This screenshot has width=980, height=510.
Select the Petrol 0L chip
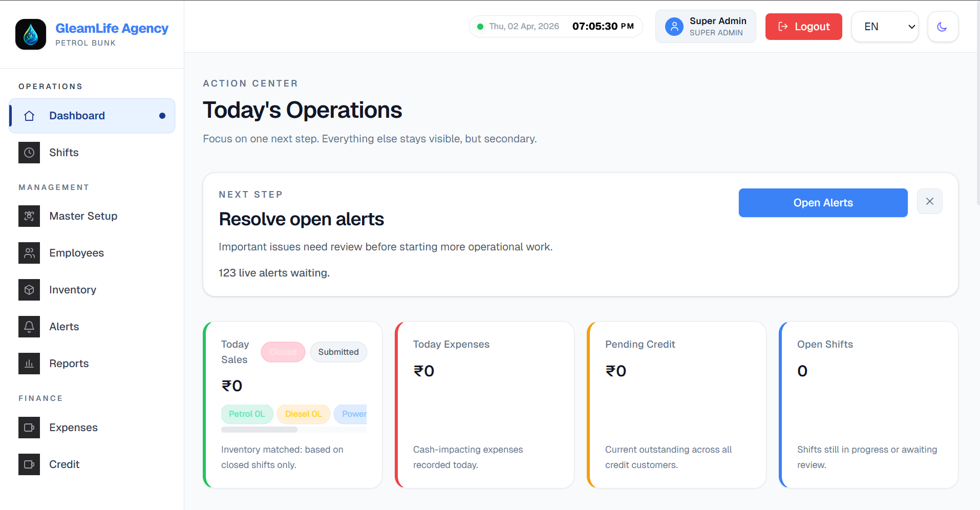click(247, 414)
